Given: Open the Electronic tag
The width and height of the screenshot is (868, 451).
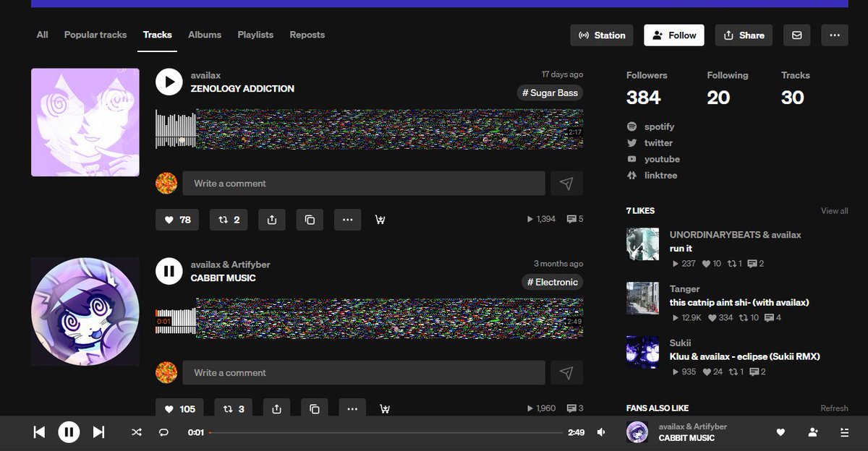Looking at the screenshot, I should tap(552, 282).
